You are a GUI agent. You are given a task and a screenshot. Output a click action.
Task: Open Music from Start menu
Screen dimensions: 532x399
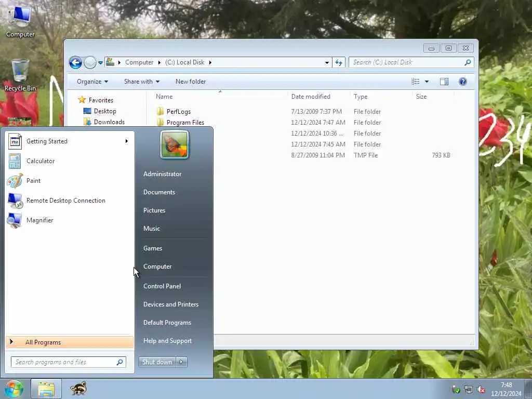151,229
